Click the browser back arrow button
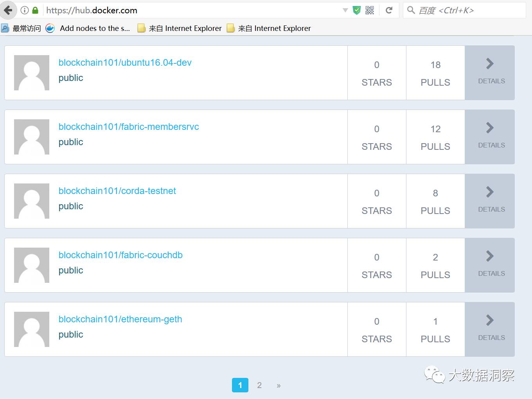532x399 pixels. click(8, 10)
